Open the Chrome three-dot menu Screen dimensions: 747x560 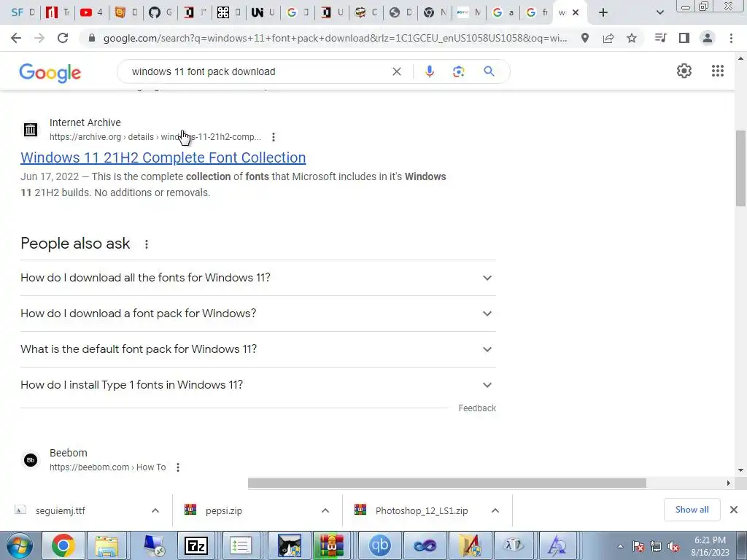pyautogui.click(x=731, y=38)
